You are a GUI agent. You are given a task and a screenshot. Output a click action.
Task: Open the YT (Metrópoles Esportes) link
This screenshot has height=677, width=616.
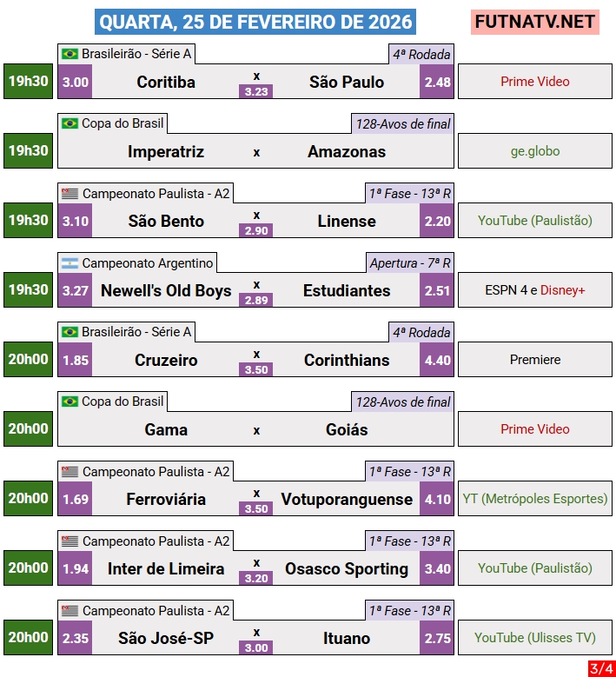pyautogui.click(x=535, y=499)
